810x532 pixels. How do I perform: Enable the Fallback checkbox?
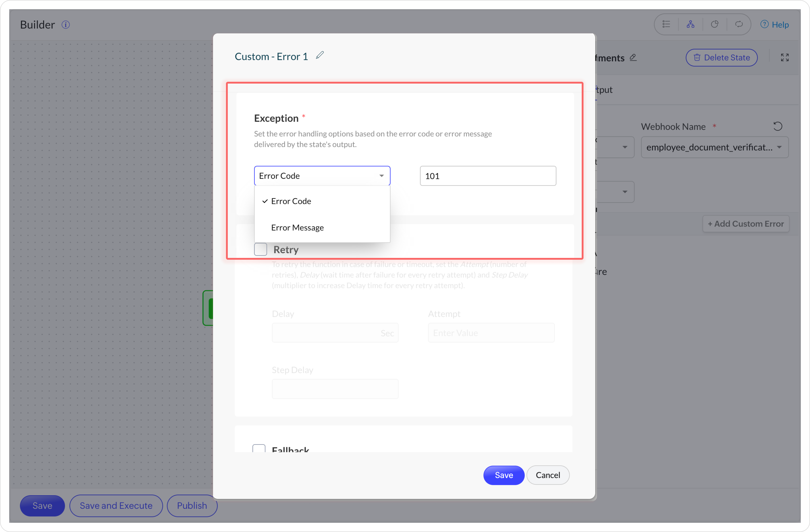tap(259, 448)
